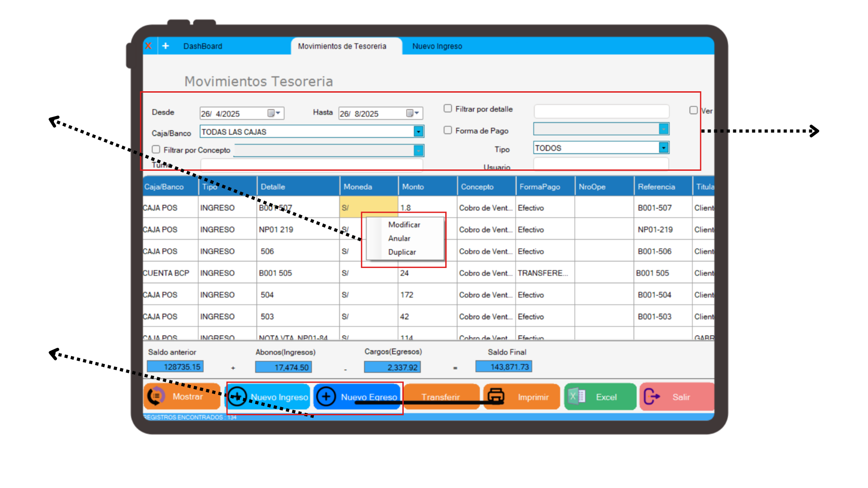Screen dimensions: 868x488
Task: Click the Filtrar por detalle text field
Action: pos(601,111)
